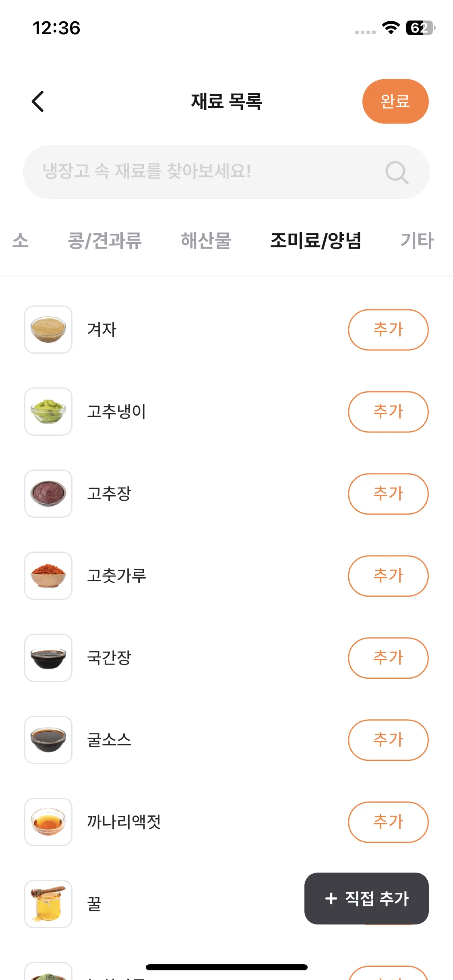Tap the 고추장 red paste image
This screenshot has height=980, width=453.
pos(48,494)
